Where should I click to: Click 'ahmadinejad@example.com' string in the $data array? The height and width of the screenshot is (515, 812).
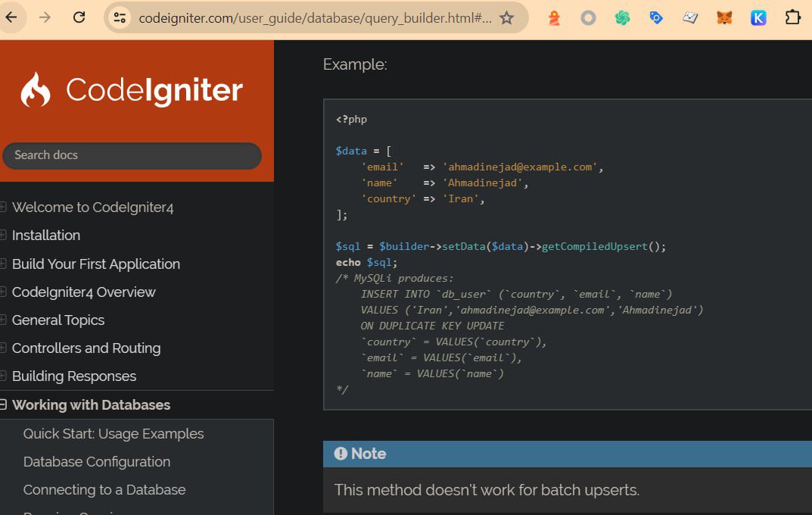click(520, 167)
